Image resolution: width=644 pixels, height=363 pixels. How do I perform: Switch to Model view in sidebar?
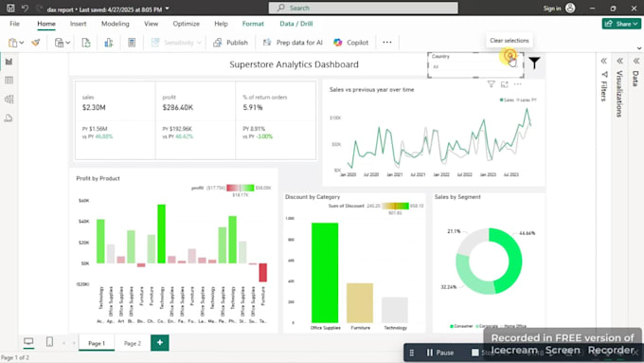click(x=9, y=100)
